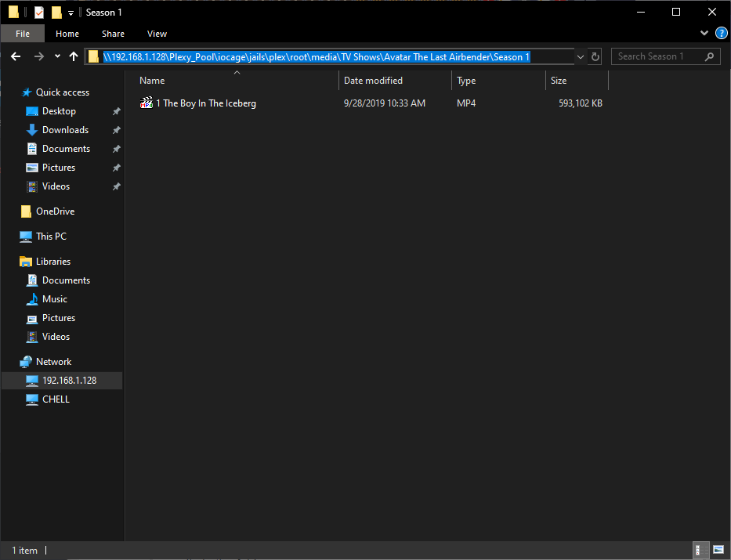Refresh the current folder view
This screenshot has height=560, width=731.
(595, 56)
